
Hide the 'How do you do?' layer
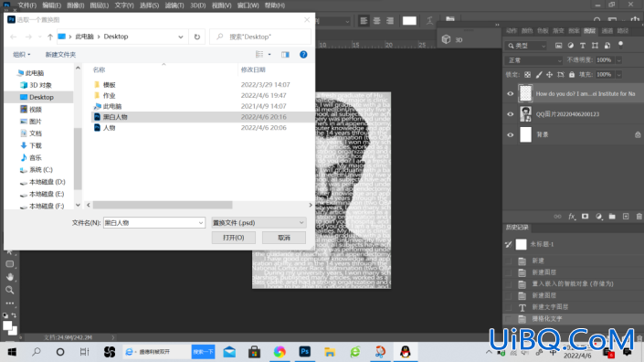pos(510,93)
